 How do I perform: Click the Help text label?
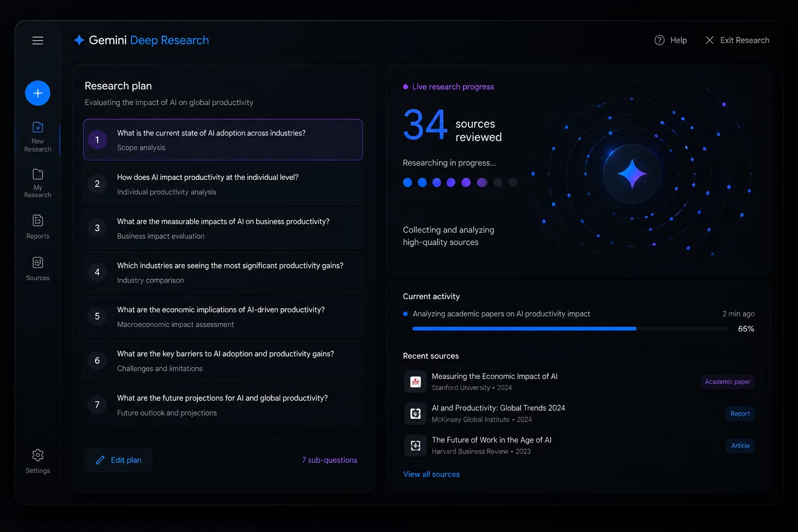point(679,40)
